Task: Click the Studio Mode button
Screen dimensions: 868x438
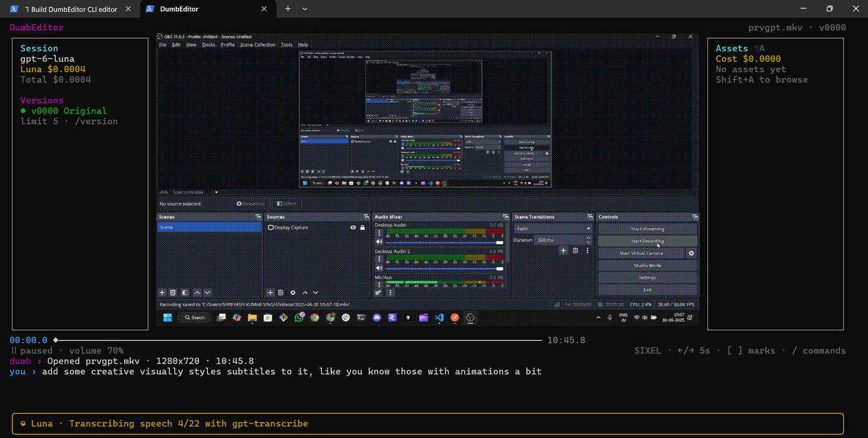Action: click(647, 265)
